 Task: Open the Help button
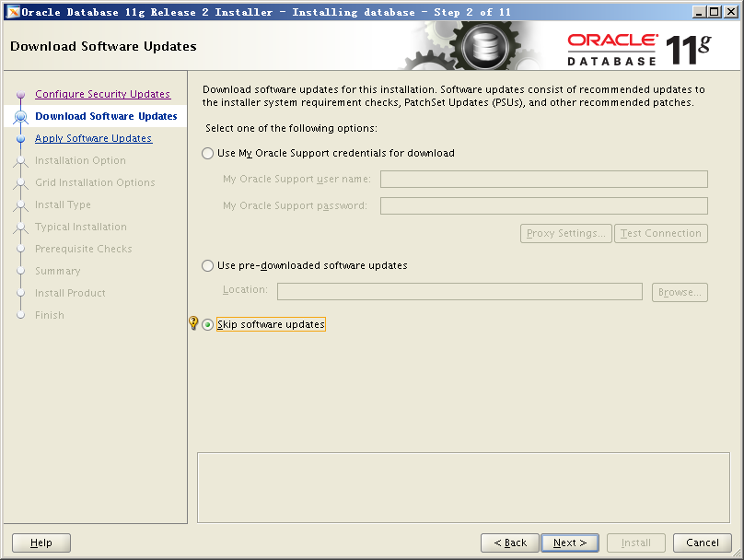(41, 542)
